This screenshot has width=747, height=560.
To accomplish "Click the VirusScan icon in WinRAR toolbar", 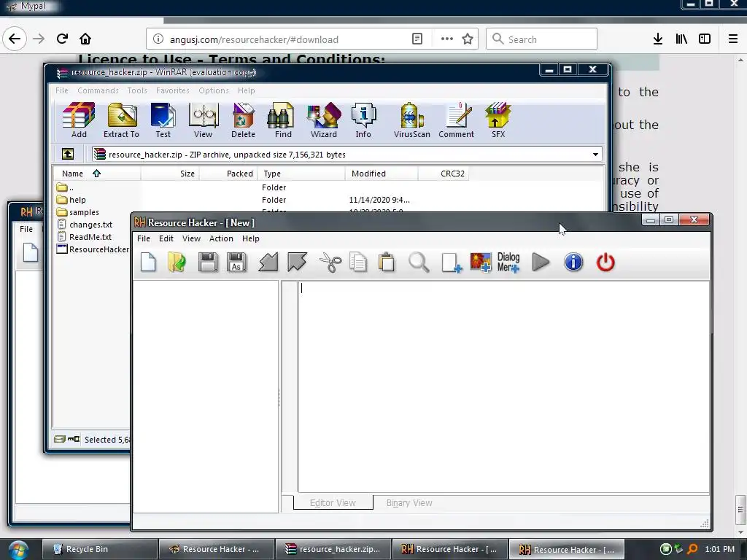I will point(412,120).
